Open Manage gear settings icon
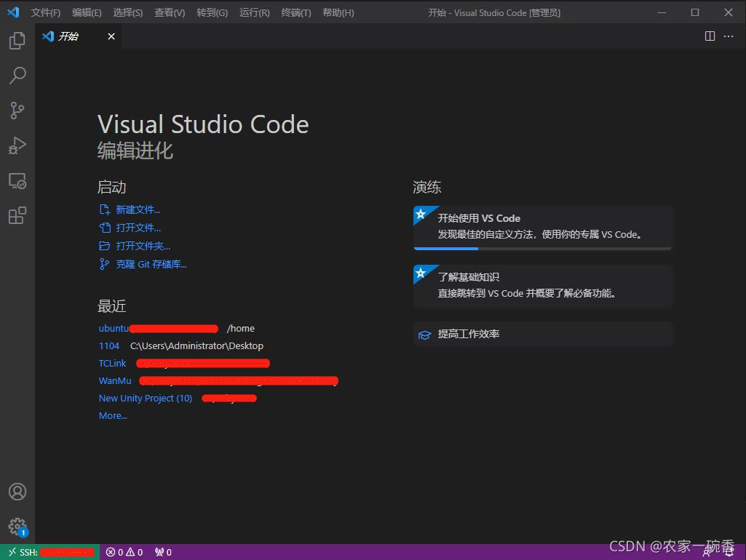Image resolution: width=746 pixels, height=560 pixels. [17, 527]
